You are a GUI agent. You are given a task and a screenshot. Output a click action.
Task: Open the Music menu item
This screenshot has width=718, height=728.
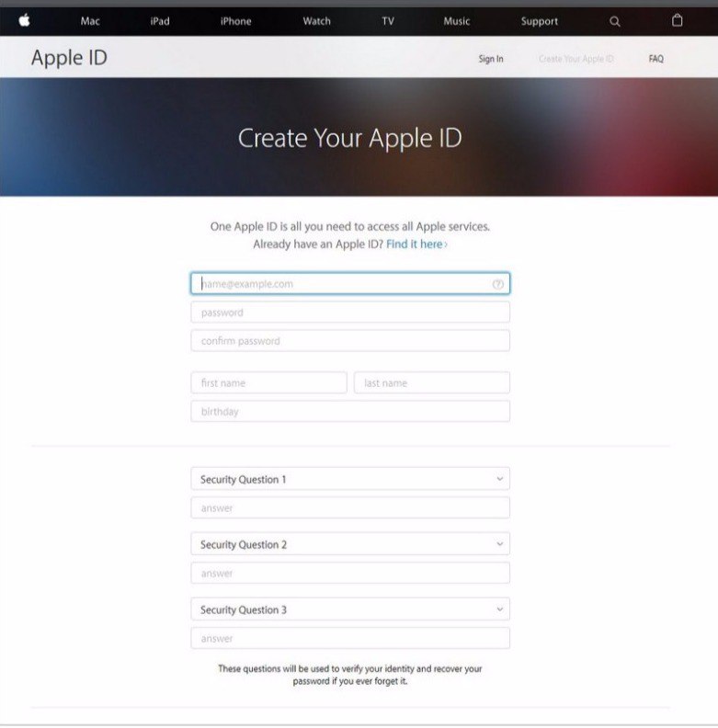coord(457,21)
